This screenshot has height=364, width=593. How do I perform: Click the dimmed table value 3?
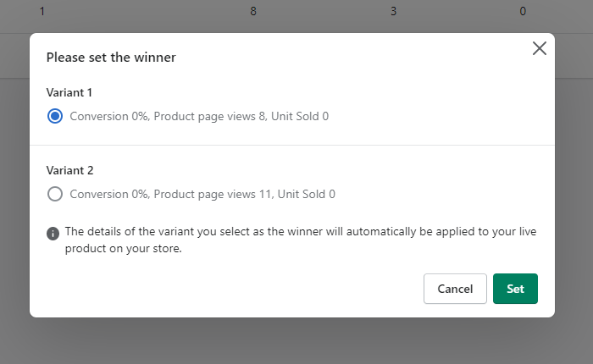point(392,11)
